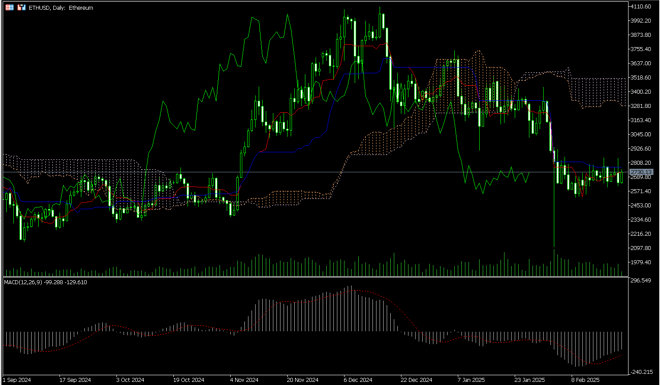
Task: Click the Depth of Market icon
Action: [21, 8]
